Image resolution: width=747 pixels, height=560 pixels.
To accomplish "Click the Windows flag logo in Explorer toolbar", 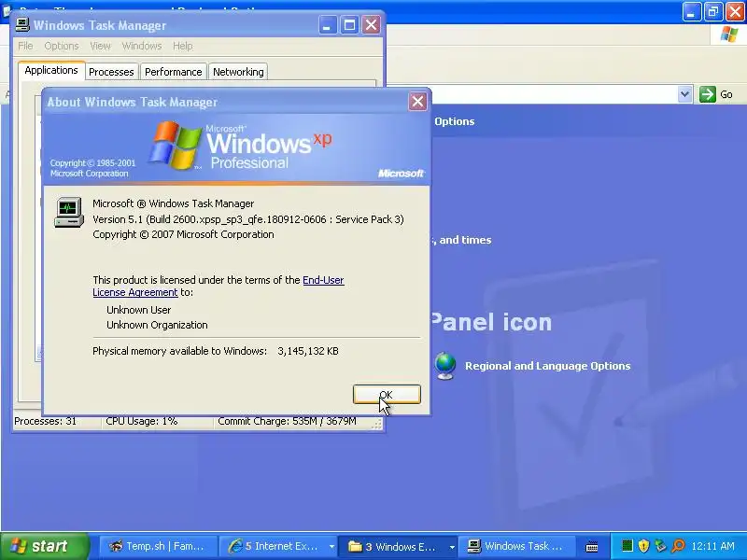I will (729, 35).
